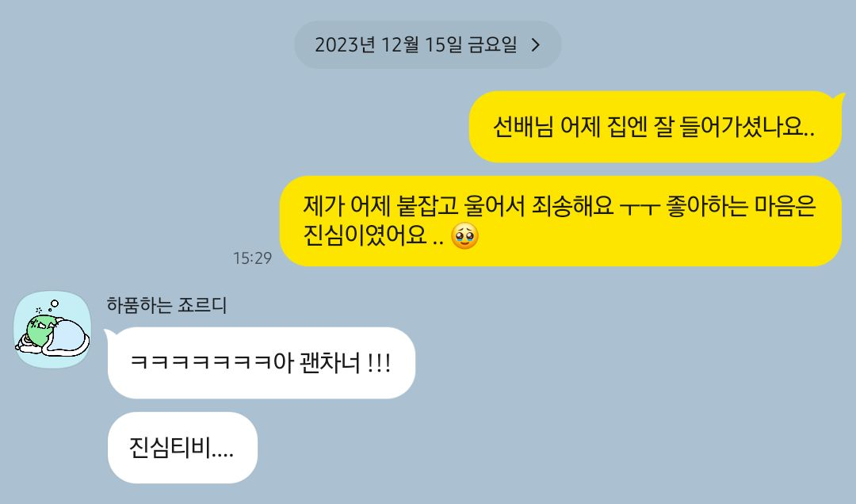The width and height of the screenshot is (856, 504).
Task: Click the 15:29 message timestamp
Action: [252, 258]
